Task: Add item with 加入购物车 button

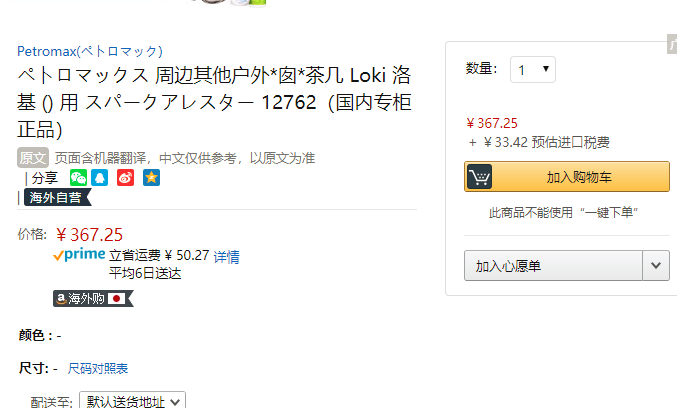Action: click(567, 177)
